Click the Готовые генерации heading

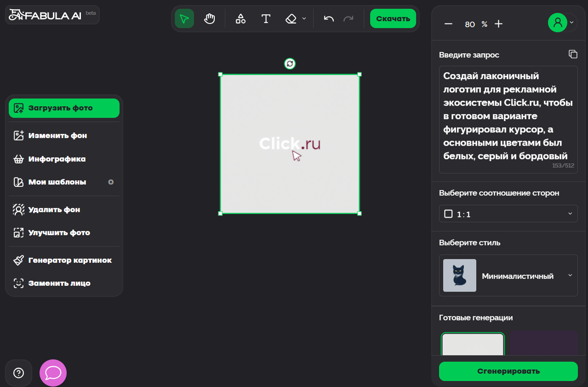click(x=476, y=318)
